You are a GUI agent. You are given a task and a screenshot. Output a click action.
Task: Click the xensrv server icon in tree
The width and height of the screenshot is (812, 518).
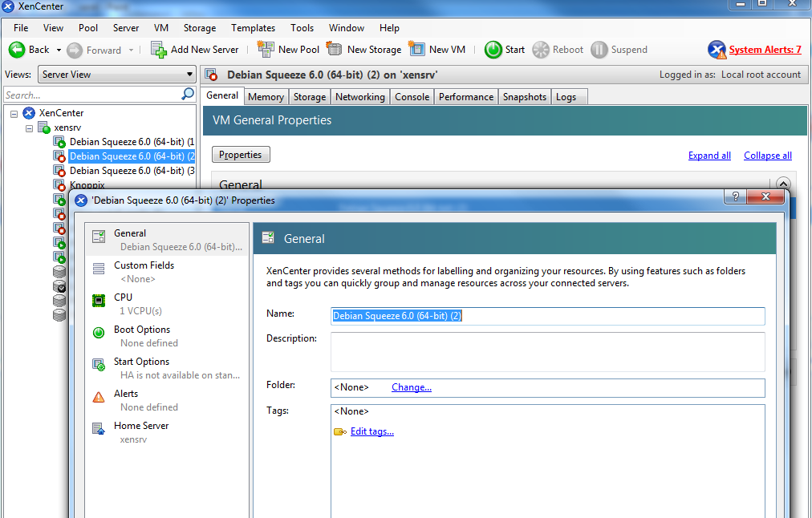45,127
